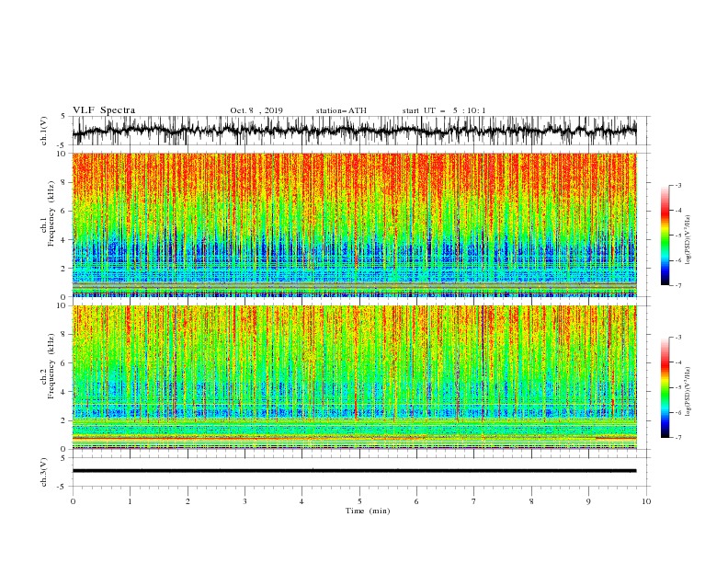Click the "8" kHz tick on ch.2 frequency axis

point(64,335)
